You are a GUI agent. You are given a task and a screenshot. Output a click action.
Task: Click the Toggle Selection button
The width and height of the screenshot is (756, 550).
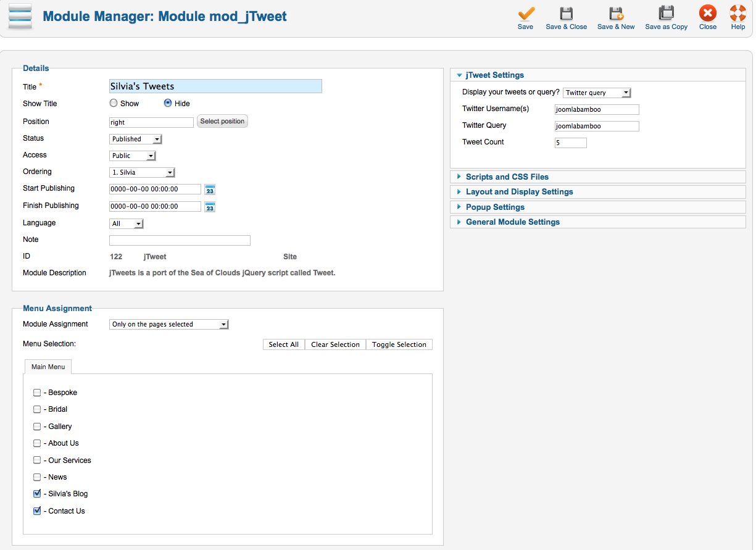coord(399,344)
